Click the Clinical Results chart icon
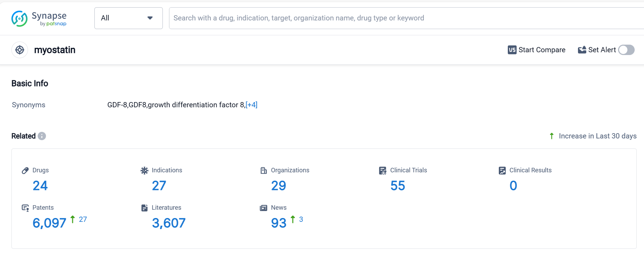Image resolution: width=644 pixels, height=254 pixels. pyautogui.click(x=502, y=170)
